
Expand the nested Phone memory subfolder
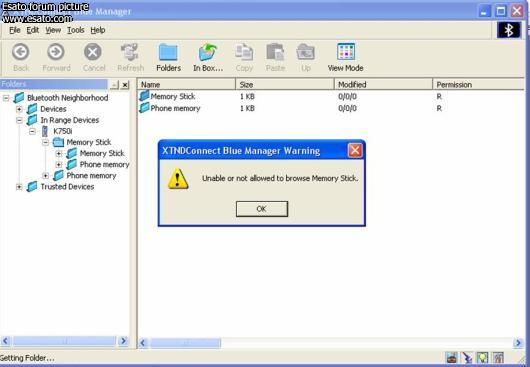pyautogui.click(x=59, y=165)
